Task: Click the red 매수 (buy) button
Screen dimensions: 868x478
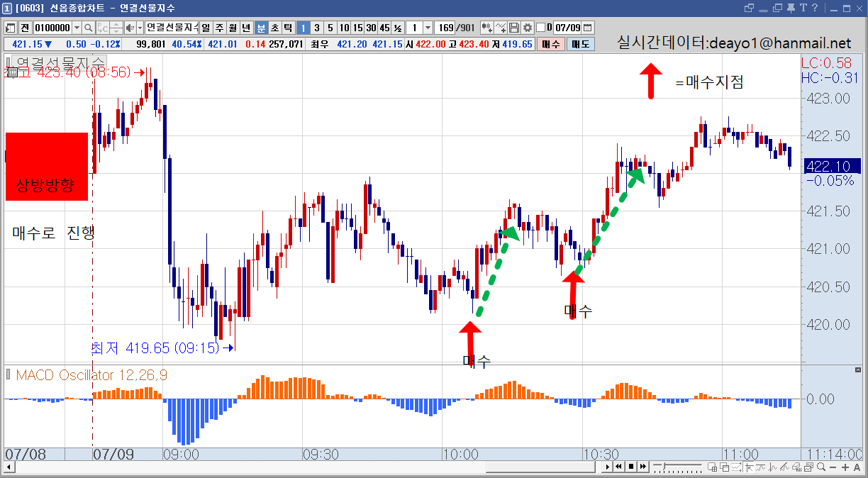Action: (x=550, y=44)
